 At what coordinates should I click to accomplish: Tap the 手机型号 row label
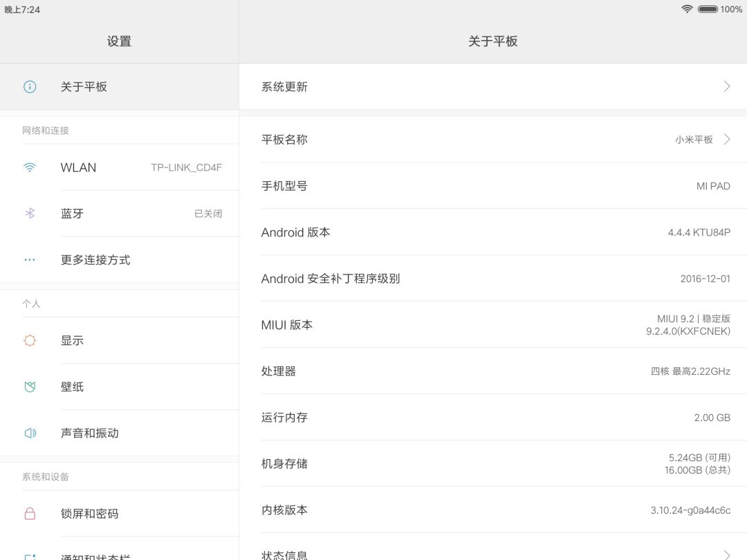(284, 186)
